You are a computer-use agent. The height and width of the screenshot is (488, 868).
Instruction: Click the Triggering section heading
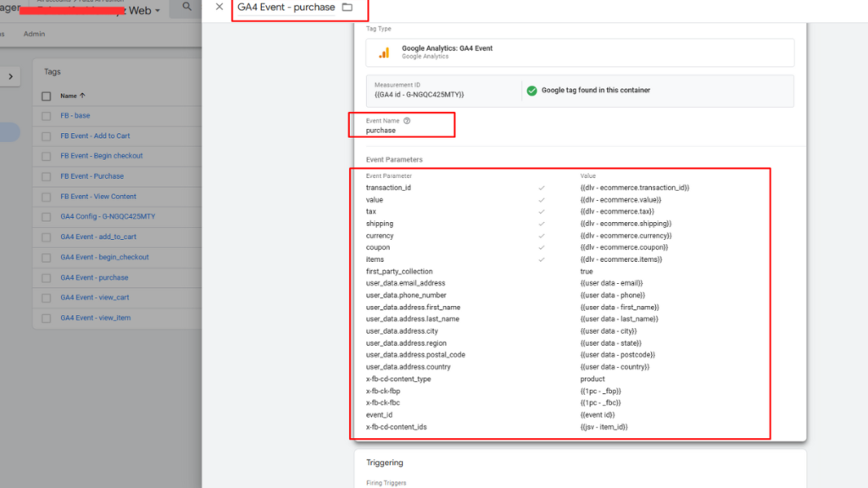(x=385, y=463)
